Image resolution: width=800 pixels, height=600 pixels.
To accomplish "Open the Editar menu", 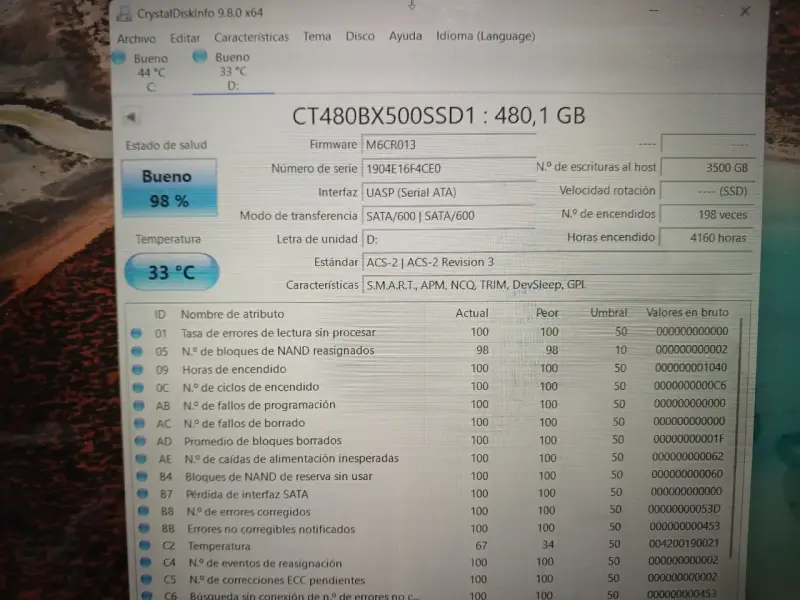I will click(x=185, y=38).
